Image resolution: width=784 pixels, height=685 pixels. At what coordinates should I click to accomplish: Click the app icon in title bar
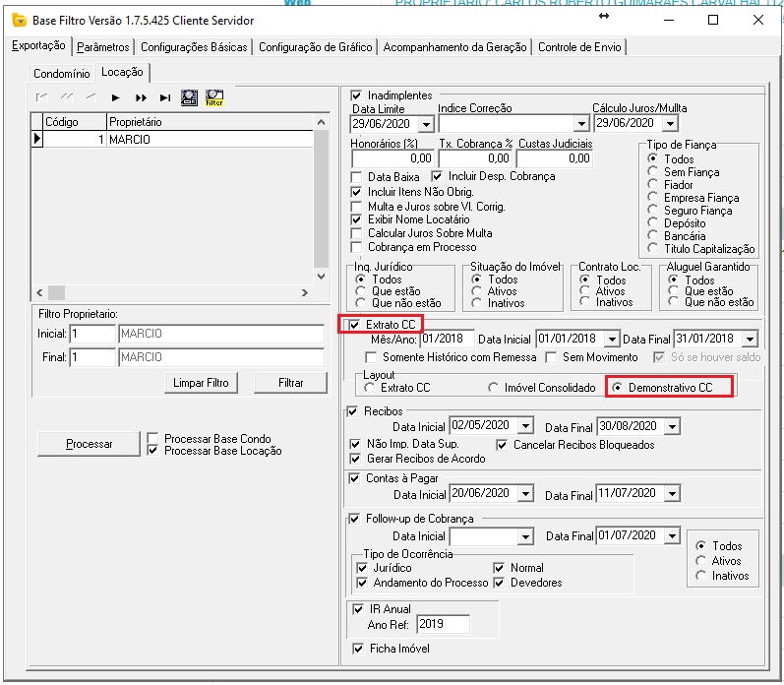(17, 20)
